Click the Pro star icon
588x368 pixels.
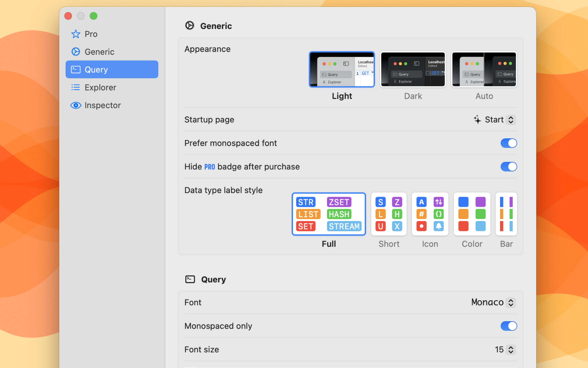(76, 34)
